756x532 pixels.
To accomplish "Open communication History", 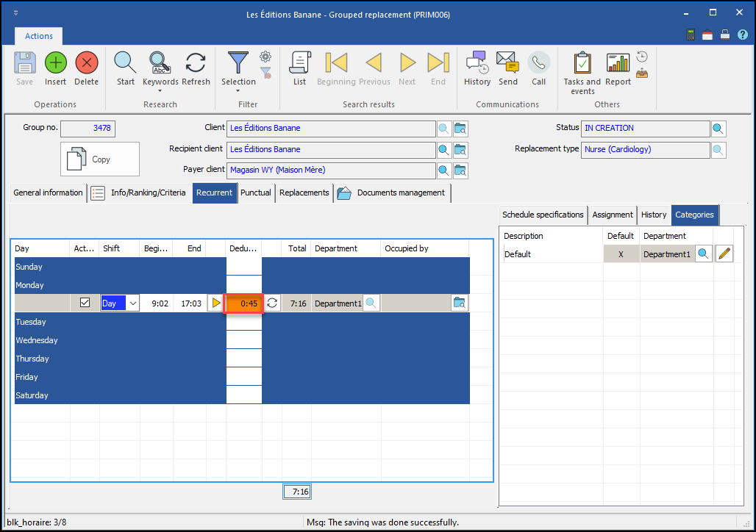I will click(x=477, y=62).
